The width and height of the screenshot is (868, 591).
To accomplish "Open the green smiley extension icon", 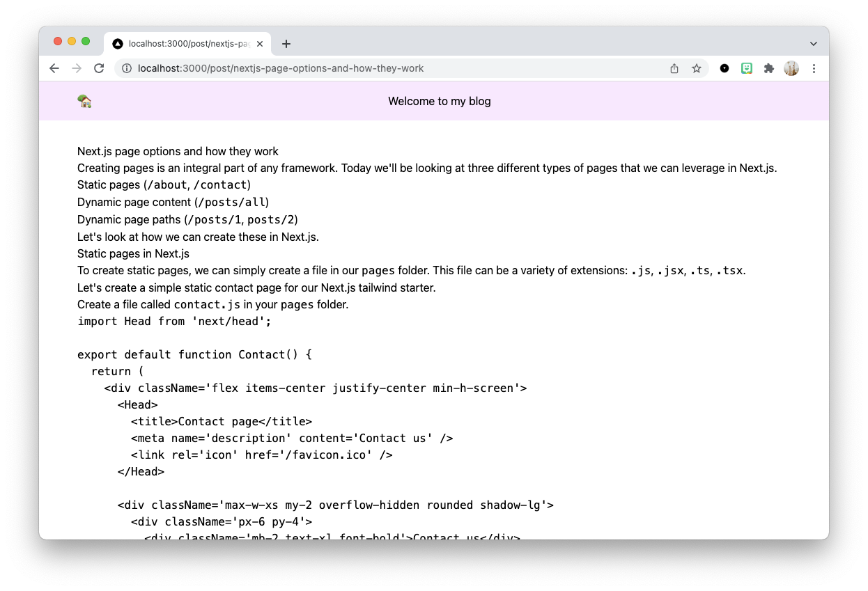I will [x=747, y=68].
